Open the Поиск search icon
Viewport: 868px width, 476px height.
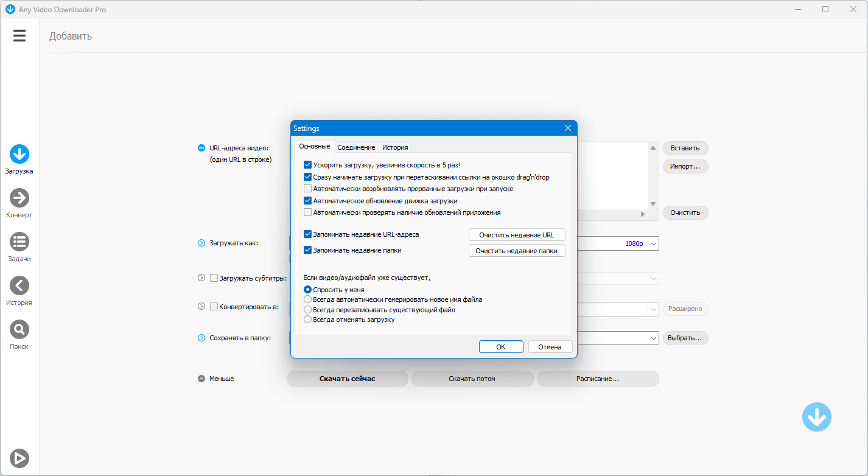(19, 329)
